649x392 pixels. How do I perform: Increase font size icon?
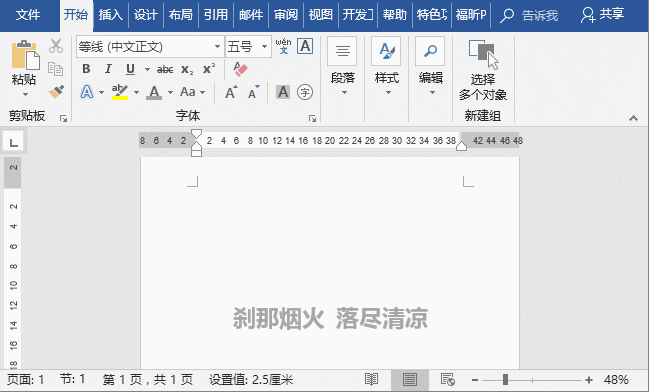coord(231,92)
